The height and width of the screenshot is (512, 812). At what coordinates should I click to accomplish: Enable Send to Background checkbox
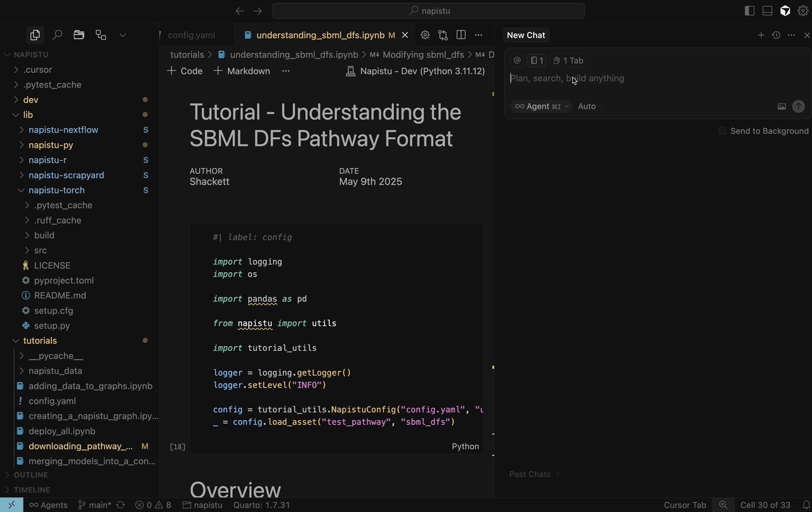pos(723,131)
